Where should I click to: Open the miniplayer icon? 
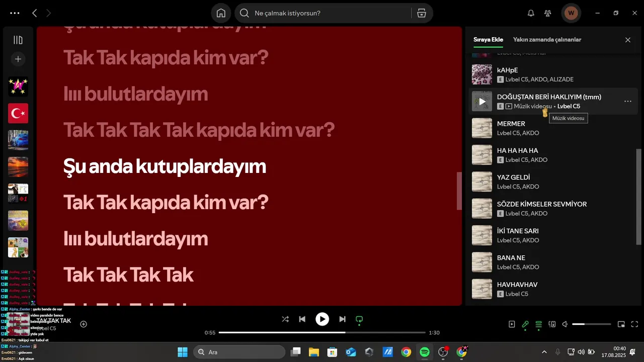621,324
